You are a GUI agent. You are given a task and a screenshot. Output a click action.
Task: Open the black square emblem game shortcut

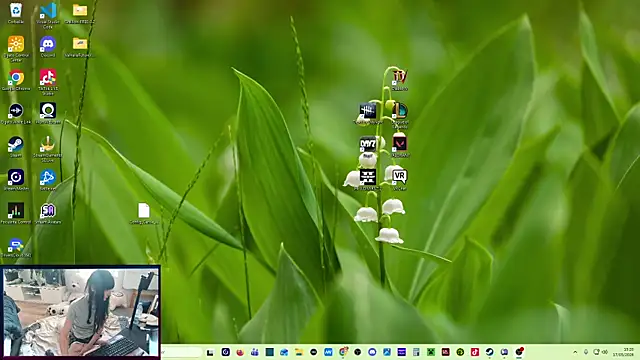click(x=367, y=178)
